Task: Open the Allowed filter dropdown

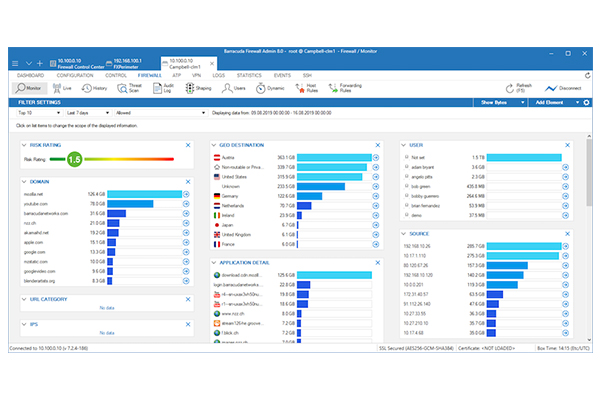Action: pyautogui.click(x=161, y=113)
